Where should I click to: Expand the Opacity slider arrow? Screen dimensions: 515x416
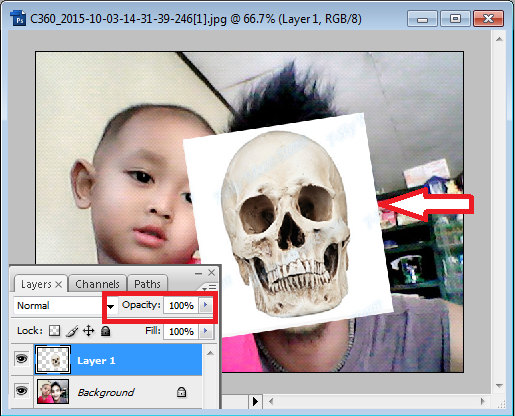pyautogui.click(x=206, y=305)
